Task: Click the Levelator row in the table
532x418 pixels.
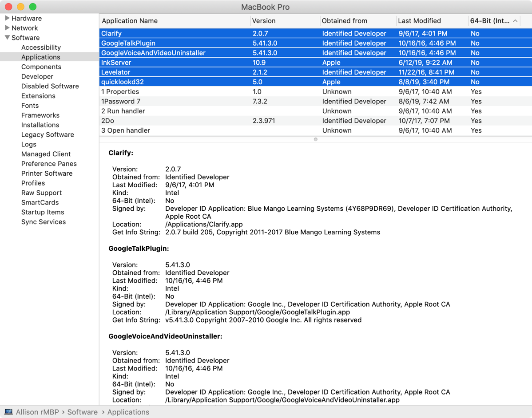Action: click(x=115, y=72)
